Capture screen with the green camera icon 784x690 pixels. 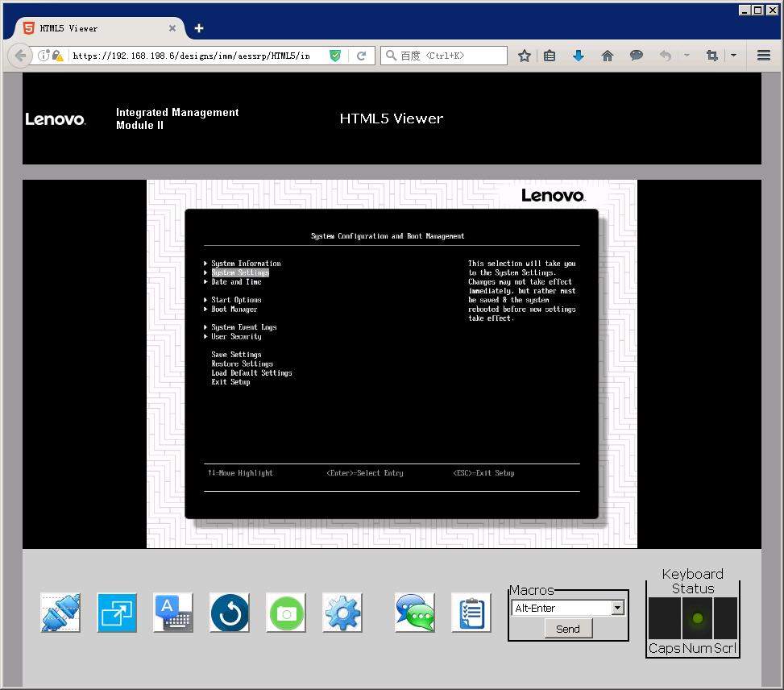pyautogui.click(x=286, y=613)
